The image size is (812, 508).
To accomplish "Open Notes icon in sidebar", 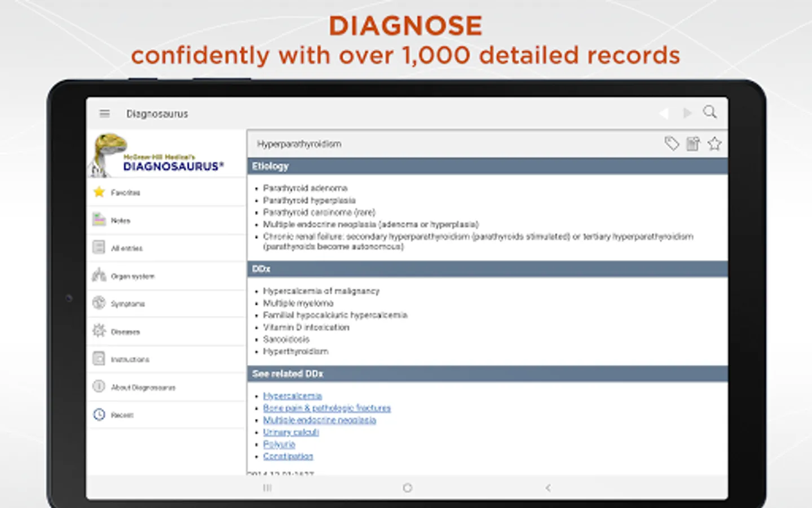I will (99, 220).
